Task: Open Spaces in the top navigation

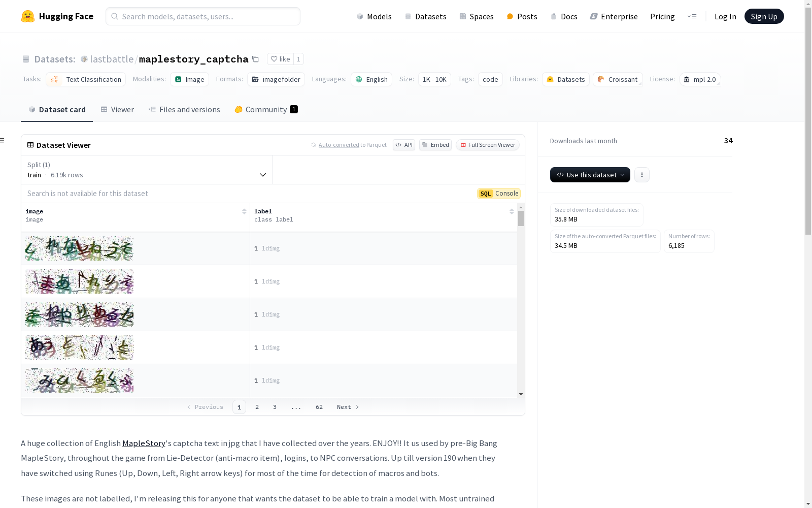Action: (477, 16)
